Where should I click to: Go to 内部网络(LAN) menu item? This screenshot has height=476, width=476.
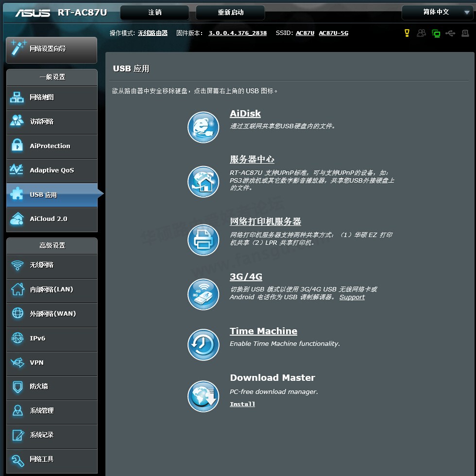click(52, 290)
